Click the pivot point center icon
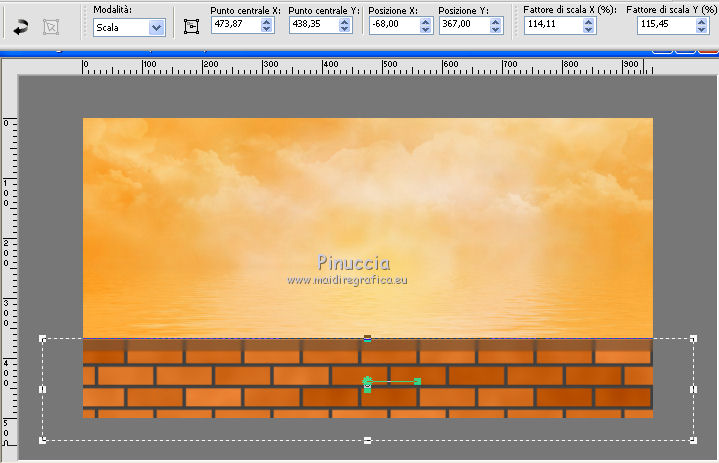Image resolution: width=719 pixels, height=463 pixels. click(191, 27)
